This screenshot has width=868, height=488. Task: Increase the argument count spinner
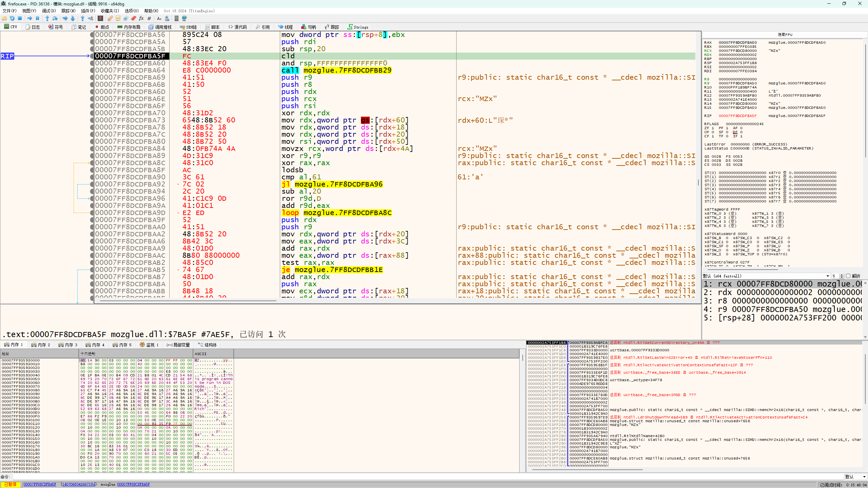point(842,275)
